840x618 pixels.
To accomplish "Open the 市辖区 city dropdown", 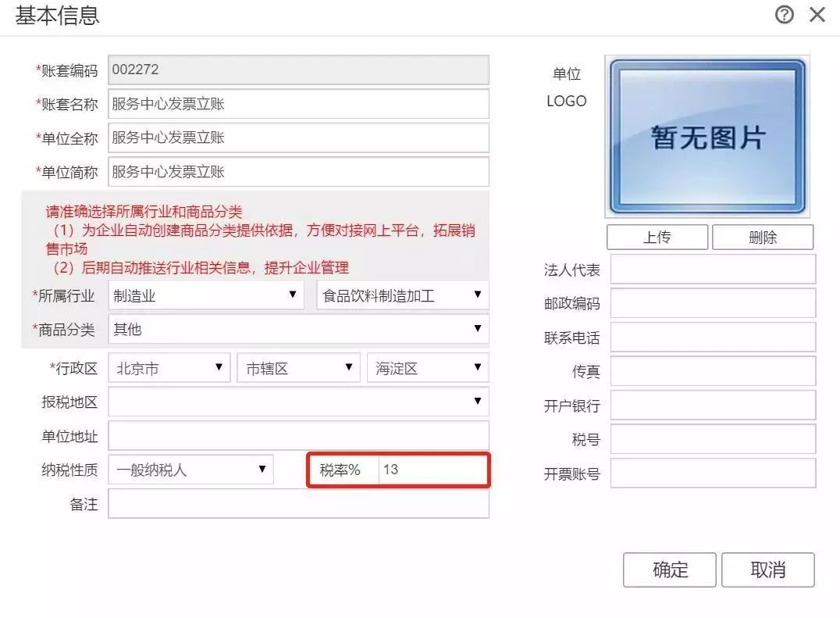I will [298, 368].
